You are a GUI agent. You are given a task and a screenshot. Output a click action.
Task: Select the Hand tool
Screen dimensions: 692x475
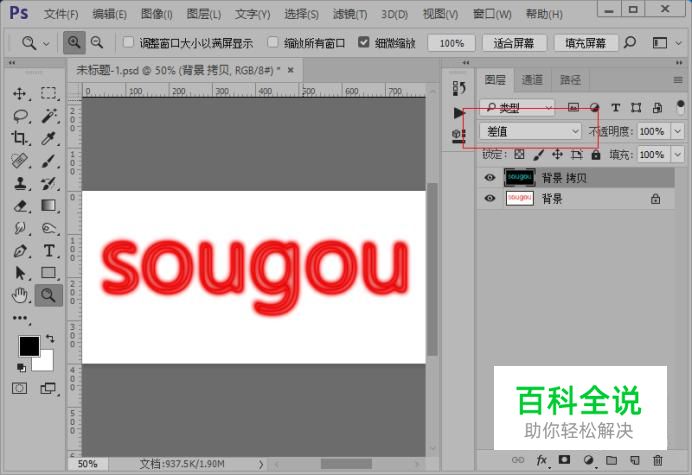tap(19, 295)
